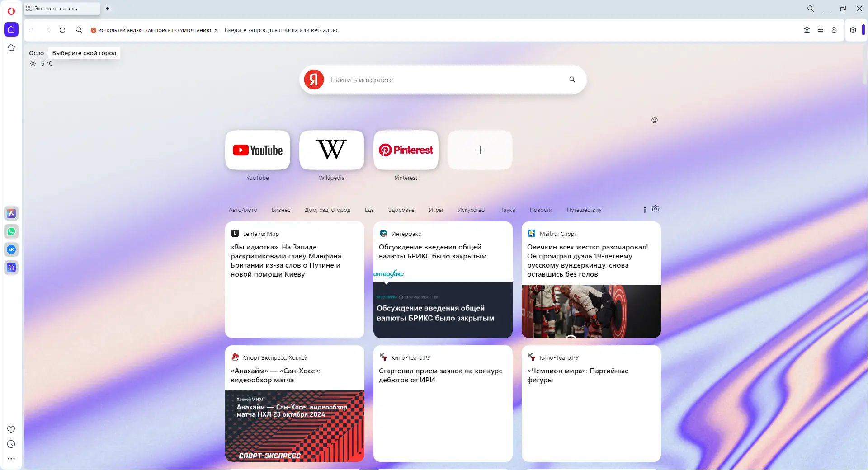Open the Игры news category

click(x=436, y=210)
